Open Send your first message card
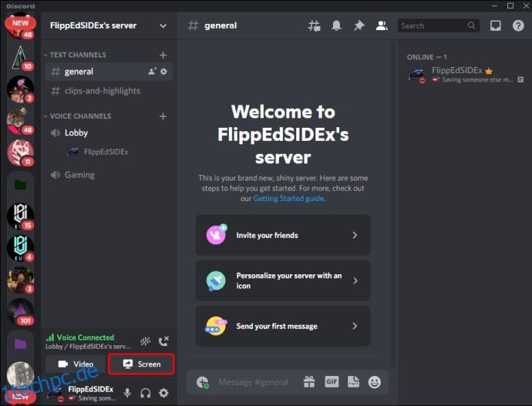Screen dimensions: 532x406 [283, 326]
